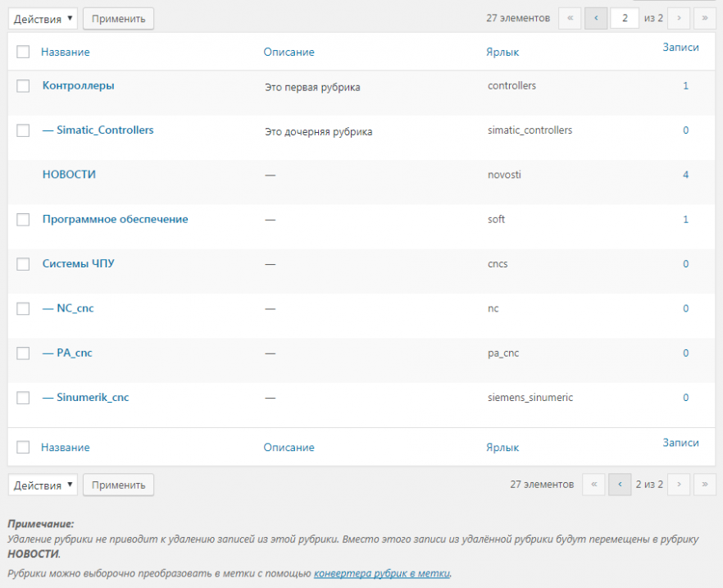
Task: Open the Программное обеспечение category
Action: pos(115,219)
